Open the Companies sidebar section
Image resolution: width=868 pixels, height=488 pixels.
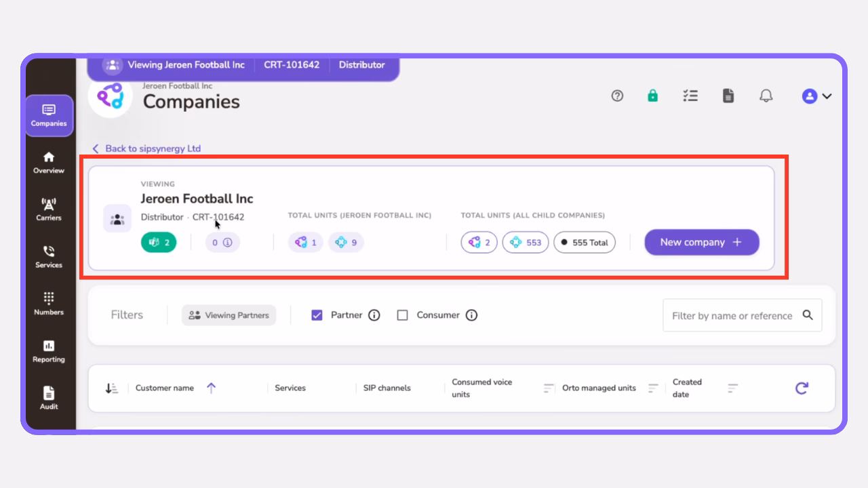(49, 115)
